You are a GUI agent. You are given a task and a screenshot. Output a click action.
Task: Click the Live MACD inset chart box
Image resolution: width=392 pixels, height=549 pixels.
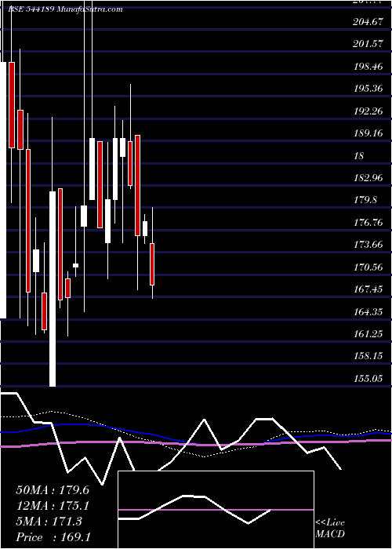[216, 510]
